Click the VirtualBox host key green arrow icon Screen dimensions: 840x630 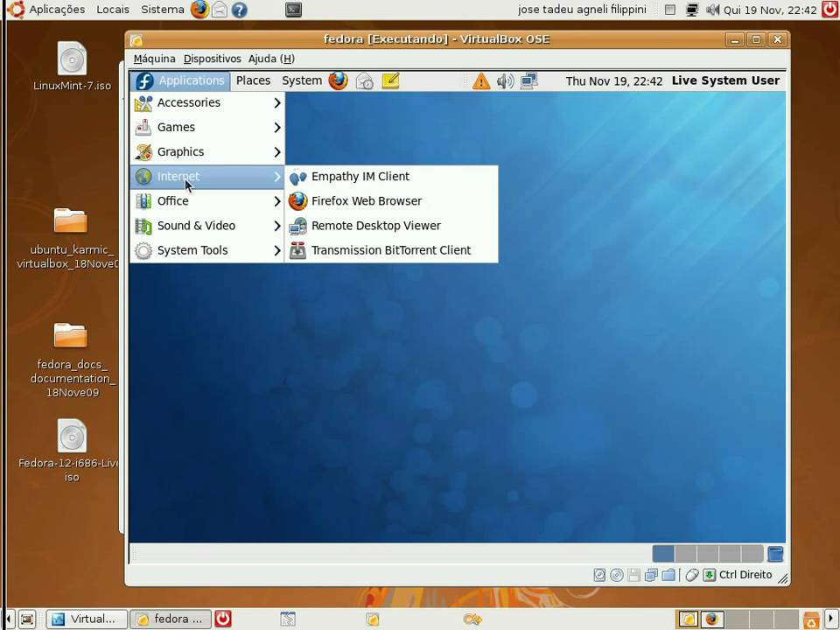(x=710, y=576)
